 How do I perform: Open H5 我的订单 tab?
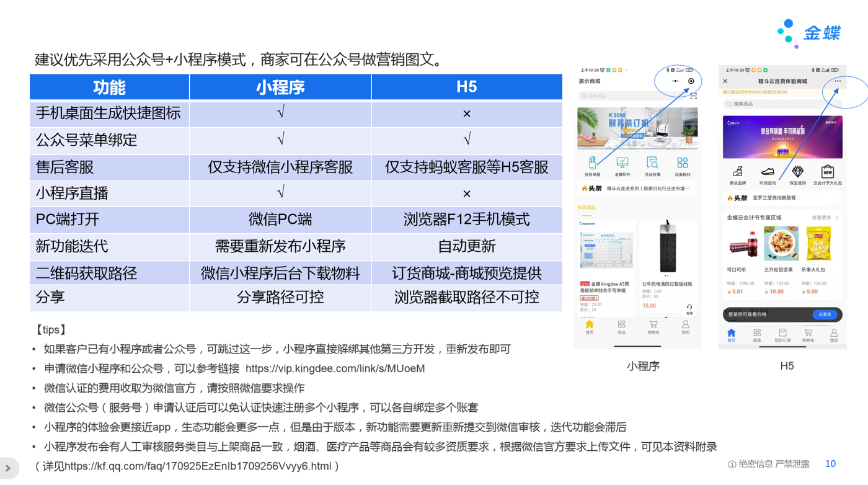782,336
